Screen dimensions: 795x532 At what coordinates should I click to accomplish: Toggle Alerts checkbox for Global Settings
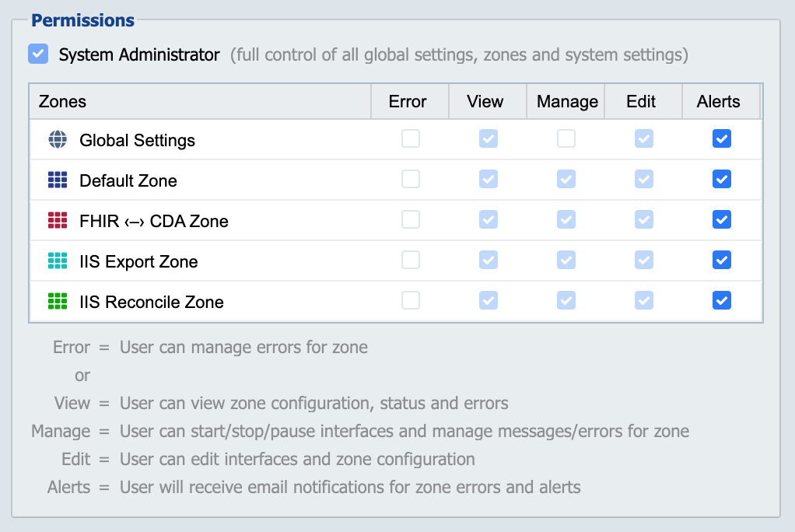pyautogui.click(x=721, y=138)
